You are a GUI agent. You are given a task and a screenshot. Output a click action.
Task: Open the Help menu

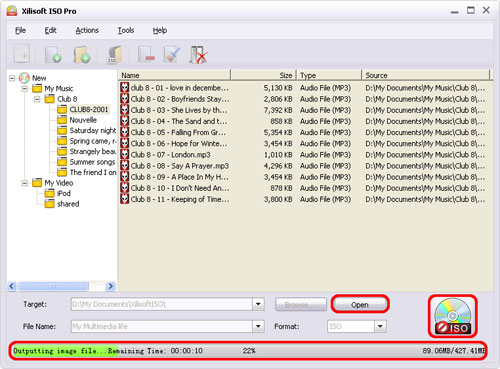coord(160,30)
